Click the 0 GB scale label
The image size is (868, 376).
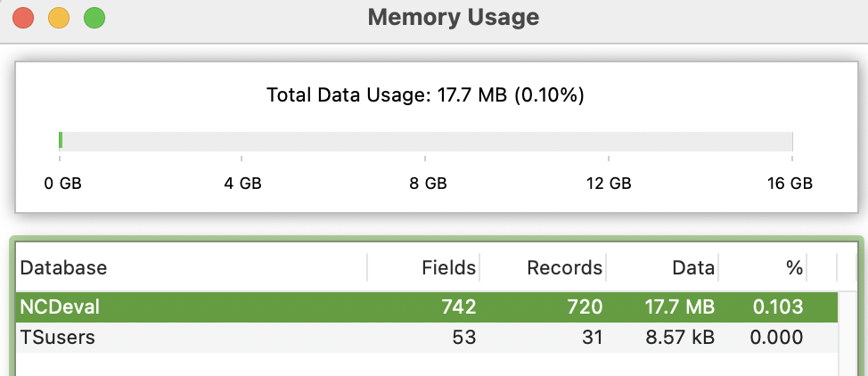[63, 184]
